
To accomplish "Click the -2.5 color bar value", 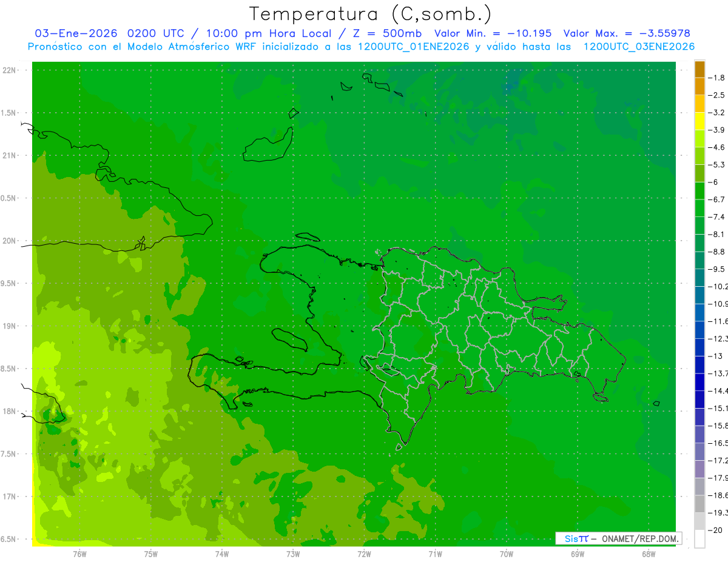I will [x=717, y=95].
